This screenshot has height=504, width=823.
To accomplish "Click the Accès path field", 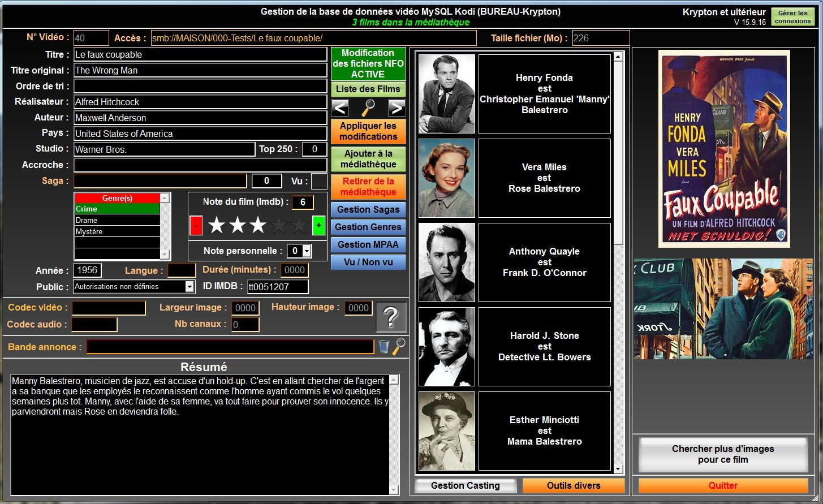I will (x=314, y=38).
